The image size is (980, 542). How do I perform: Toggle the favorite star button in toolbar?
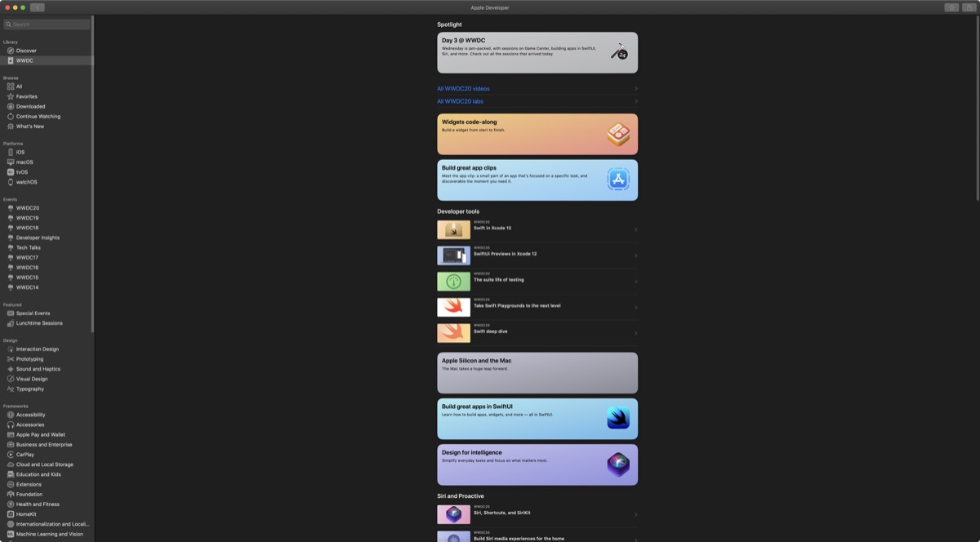951,7
